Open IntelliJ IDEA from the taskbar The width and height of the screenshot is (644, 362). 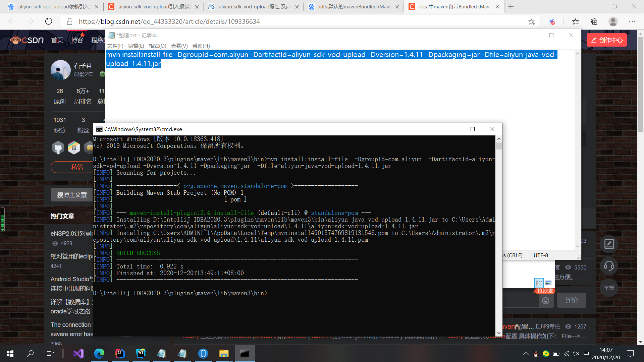pos(120,353)
